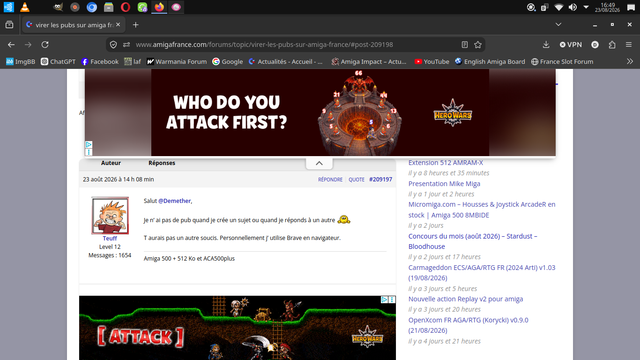Open the downloads panel
Image resolution: width=640 pixels, height=360 pixels.
coord(546,44)
